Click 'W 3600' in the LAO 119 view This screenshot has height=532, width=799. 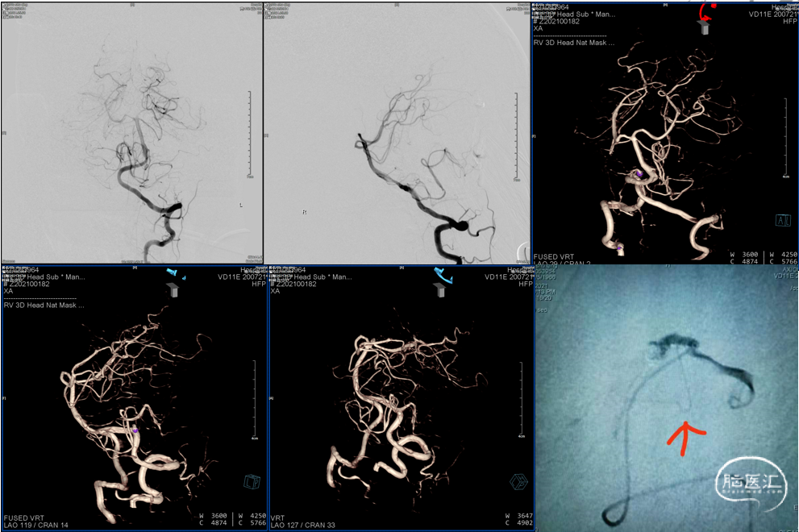pos(214,516)
